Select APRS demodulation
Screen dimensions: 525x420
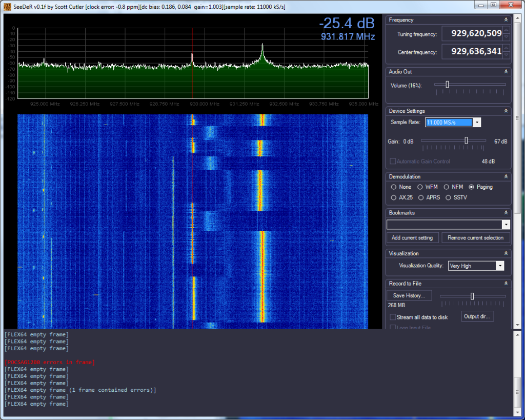tap(421, 197)
